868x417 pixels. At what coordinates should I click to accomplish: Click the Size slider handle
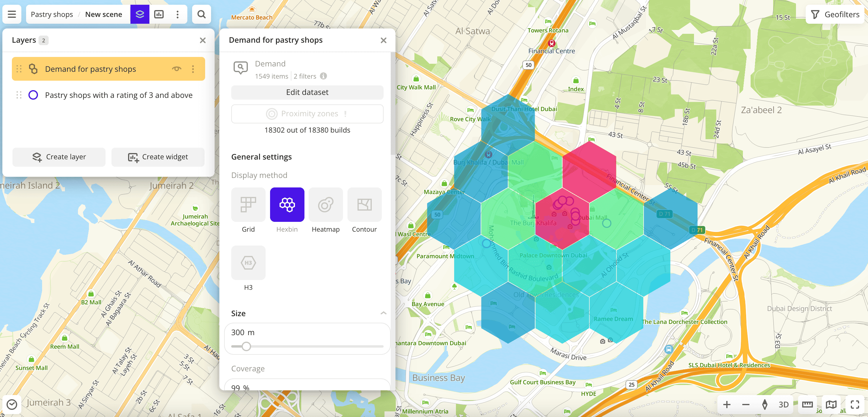246,346
